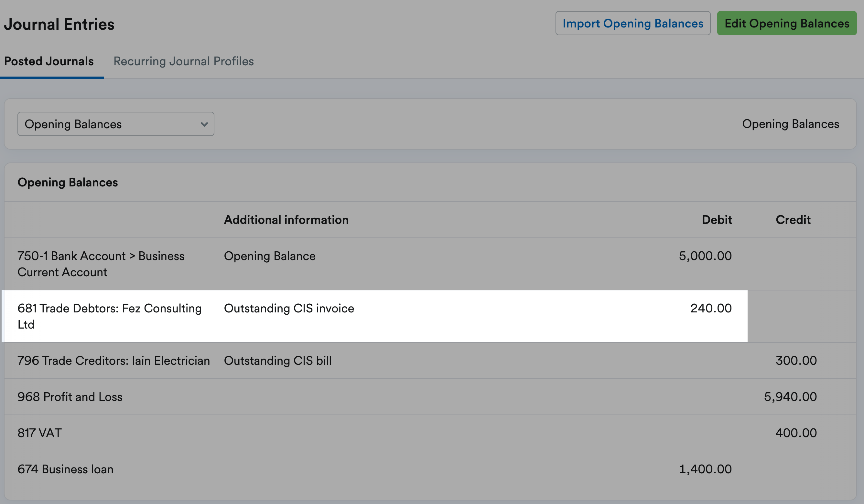Click the Edit Opening Balances button
864x504 pixels.
[786, 23]
